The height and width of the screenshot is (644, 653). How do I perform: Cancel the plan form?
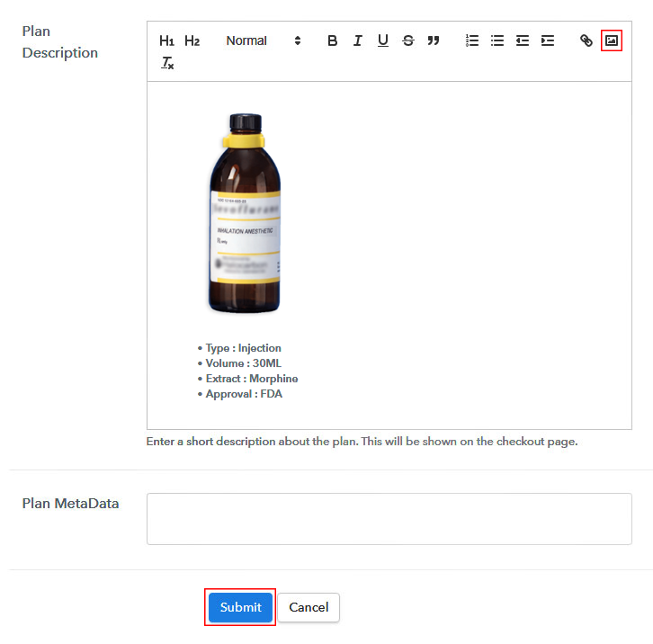pos(309,607)
